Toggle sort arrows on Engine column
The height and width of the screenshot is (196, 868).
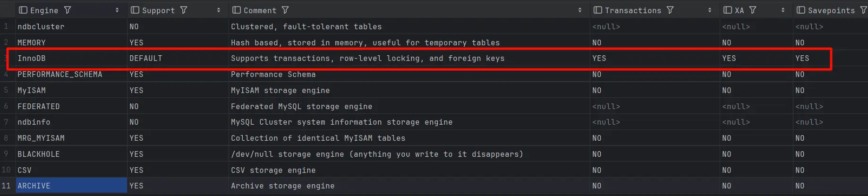pos(117,10)
